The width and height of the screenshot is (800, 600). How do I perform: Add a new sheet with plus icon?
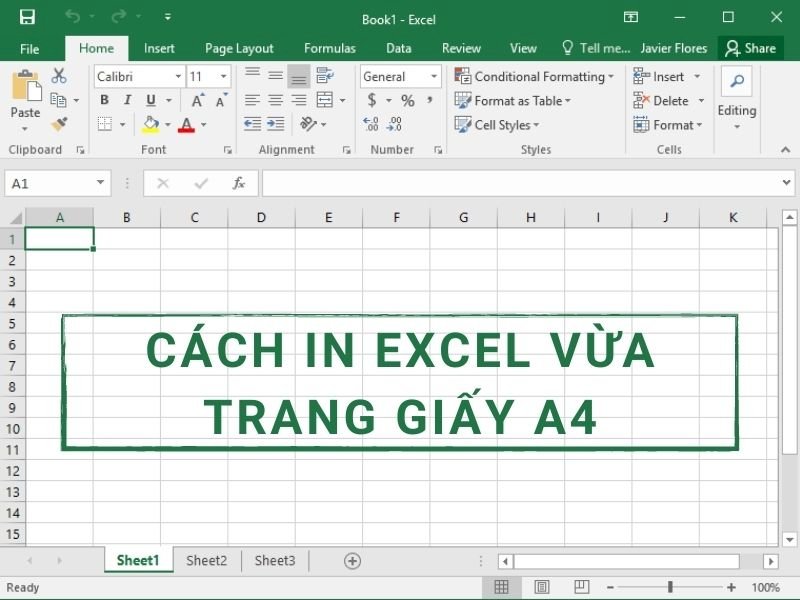pyautogui.click(x=353, y=561)
